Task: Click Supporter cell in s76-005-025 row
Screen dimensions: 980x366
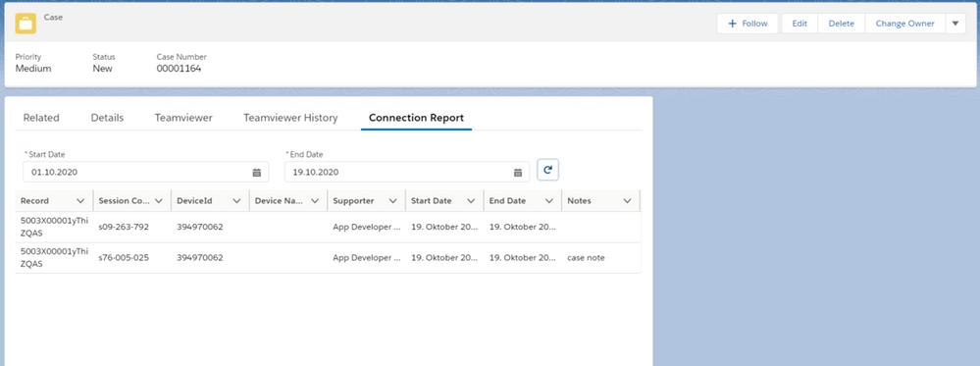Action: pos(367,257)
